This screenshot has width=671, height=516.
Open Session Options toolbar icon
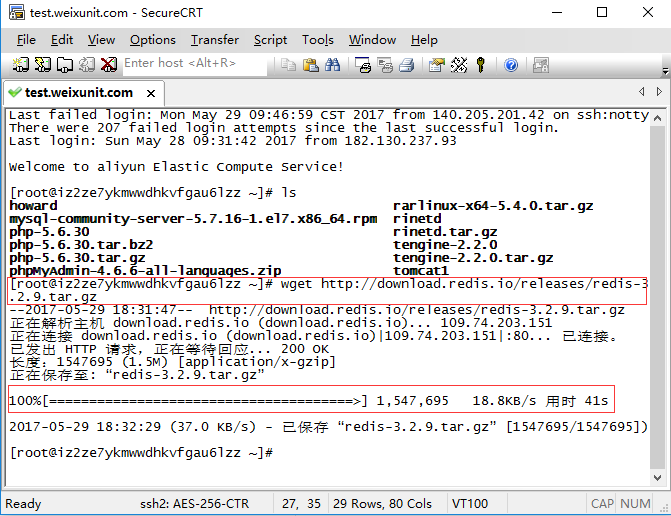pos(437,65)
